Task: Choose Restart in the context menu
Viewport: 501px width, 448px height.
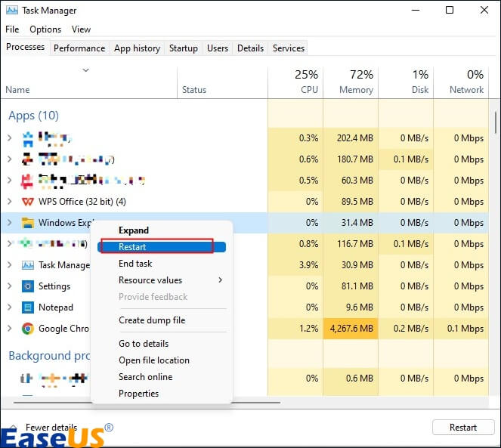Action: click(162, 247)
